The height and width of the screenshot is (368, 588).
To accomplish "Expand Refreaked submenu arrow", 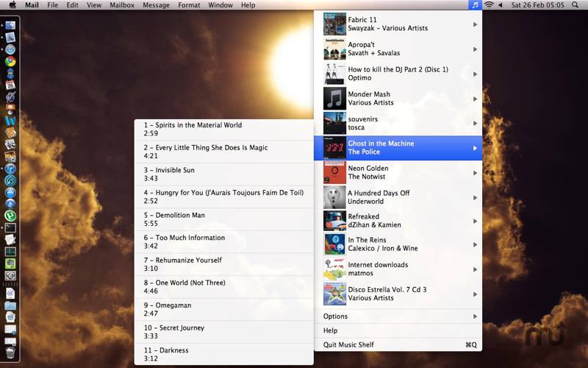I will (x=475, y=222).
